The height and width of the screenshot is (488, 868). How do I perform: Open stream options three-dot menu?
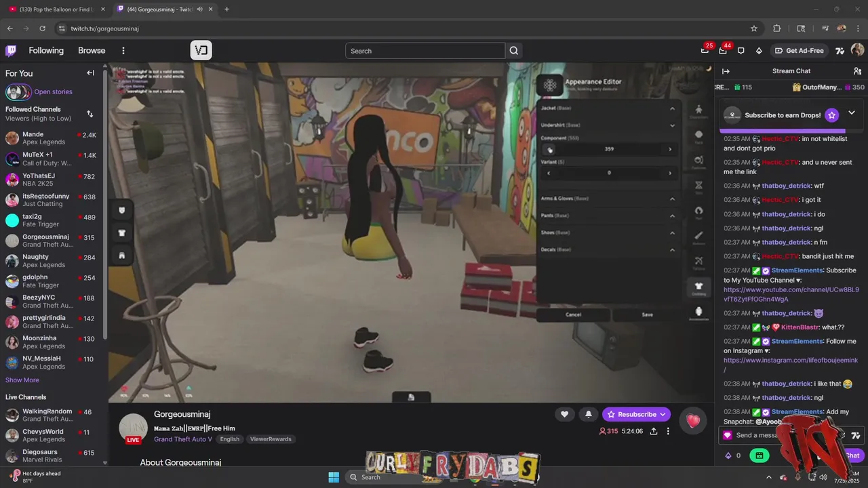click(x=668, y=431)
